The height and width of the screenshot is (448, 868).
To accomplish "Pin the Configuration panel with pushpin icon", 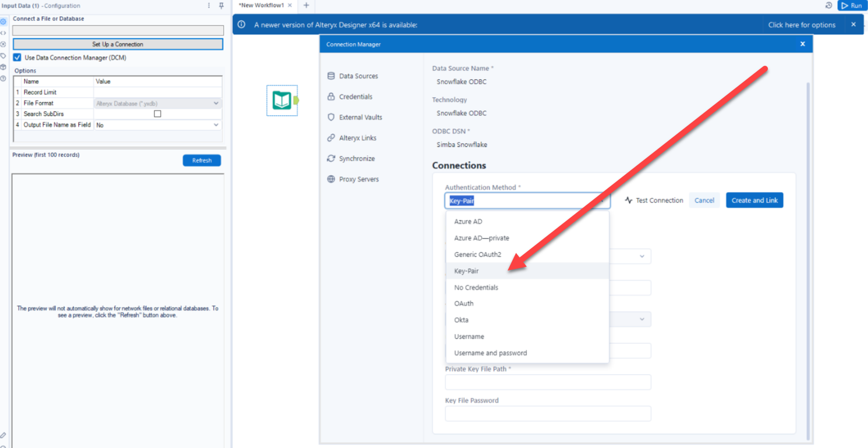I will [221, 6].
